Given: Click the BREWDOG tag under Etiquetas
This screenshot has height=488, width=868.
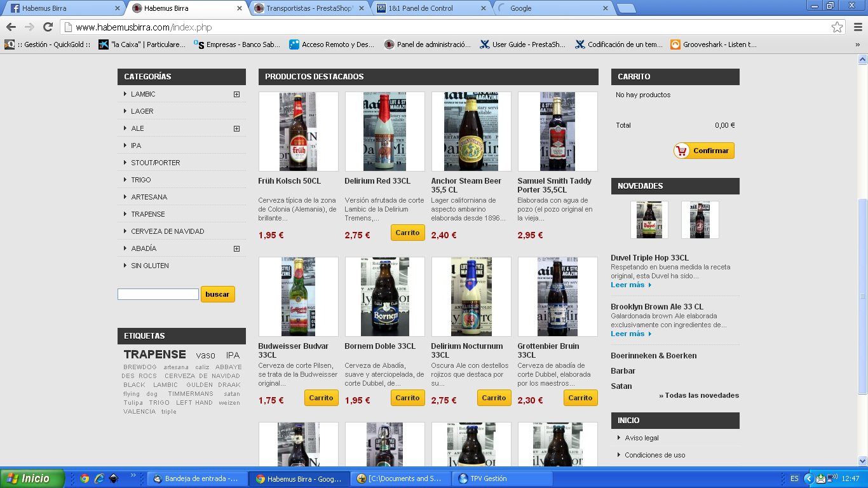Looking at the screenshot, I should click(x=140, y=367).
